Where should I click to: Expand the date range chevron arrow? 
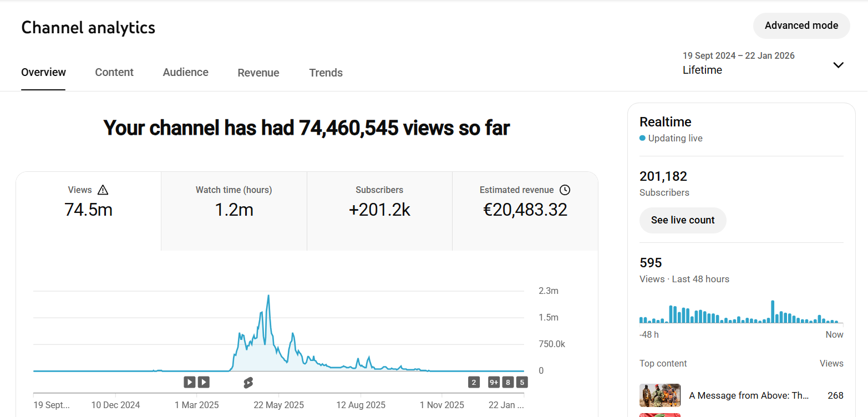(838, 65)
